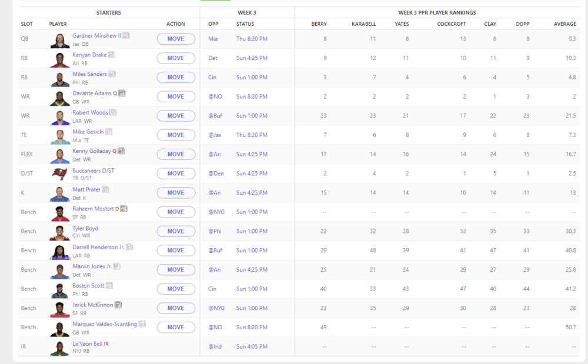The width and height of the screenshot is (588, 364).
Task: Click MOVE button for Davante Adams
Action: click(x=176, y=96)
